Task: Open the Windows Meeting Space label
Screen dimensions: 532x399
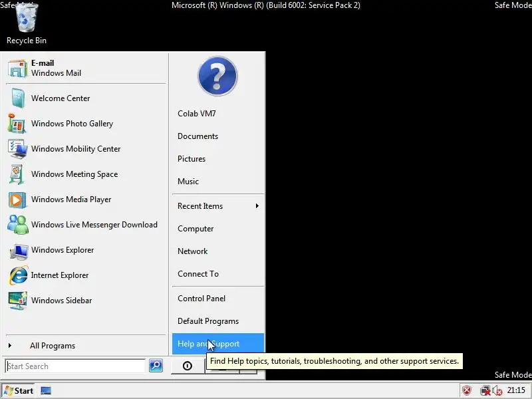Action: (x=74, y=174)
